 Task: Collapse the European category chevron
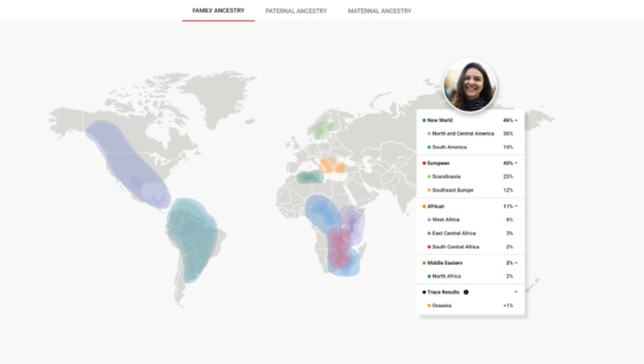point(516,163)
